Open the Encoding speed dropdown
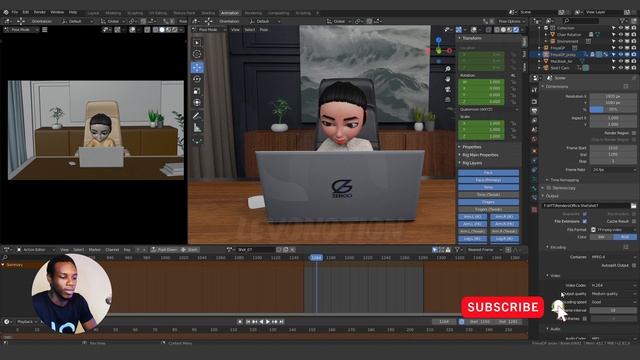This screenshot has width=640, height=360. pyautogui.click(x=613, y=302)
